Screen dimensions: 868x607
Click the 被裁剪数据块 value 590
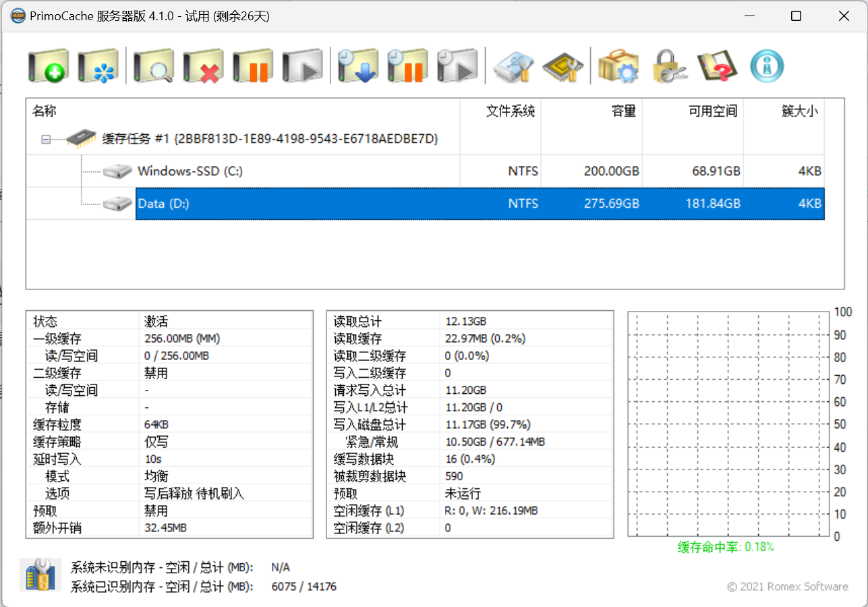(x=454, y=476)
